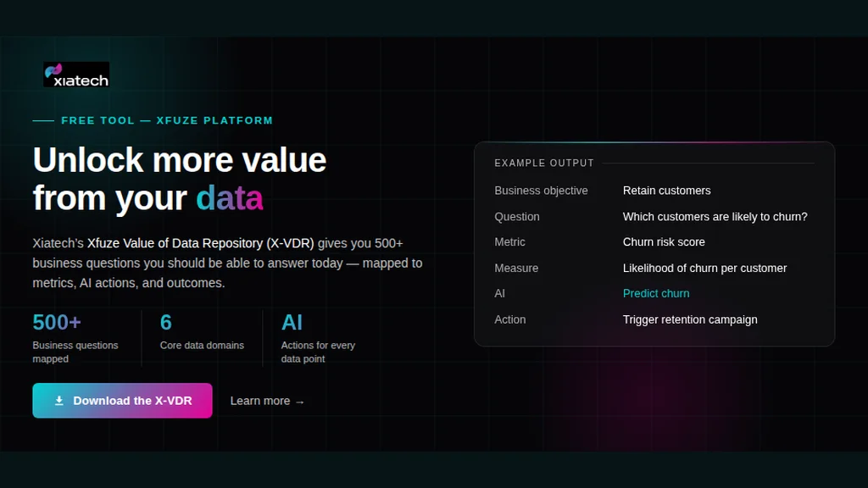This screenshot has height=488, width=868.
Task: Click 'Core data domains' caption
Action: (202, 346)
